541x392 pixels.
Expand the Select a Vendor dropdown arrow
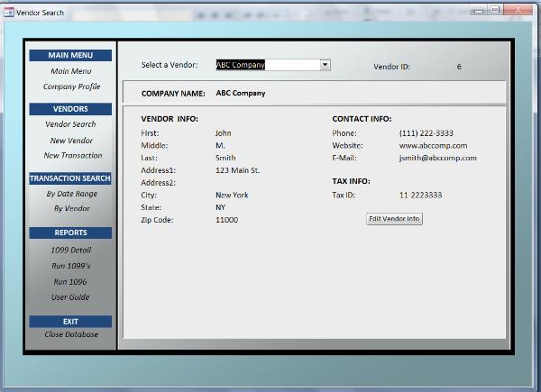326,65
